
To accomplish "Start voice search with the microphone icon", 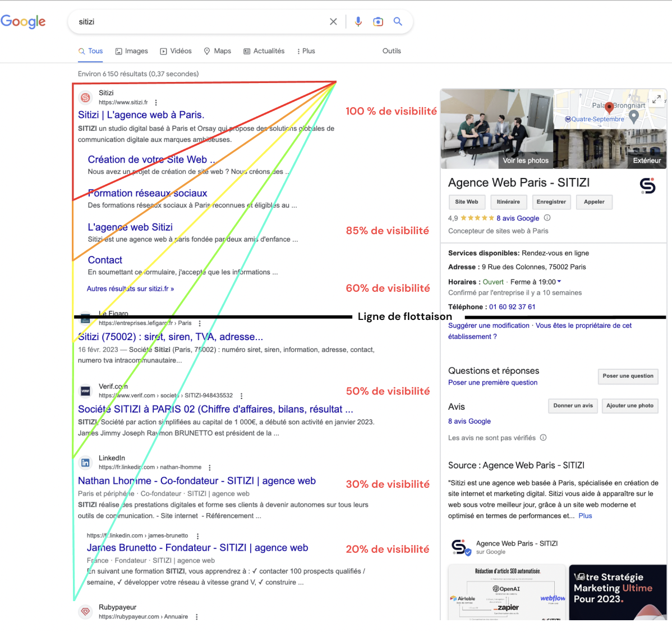I will pos(358,21).
